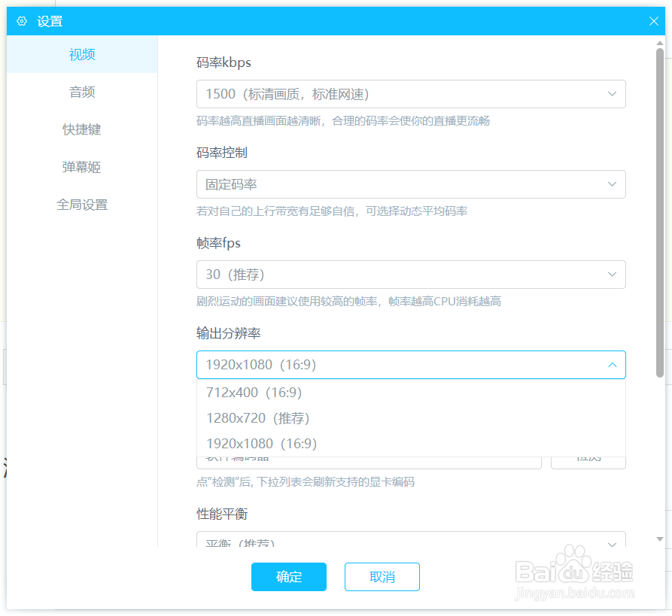
Task: Click the 检测 encoder detect button
Action: click(x=588, y=462)
